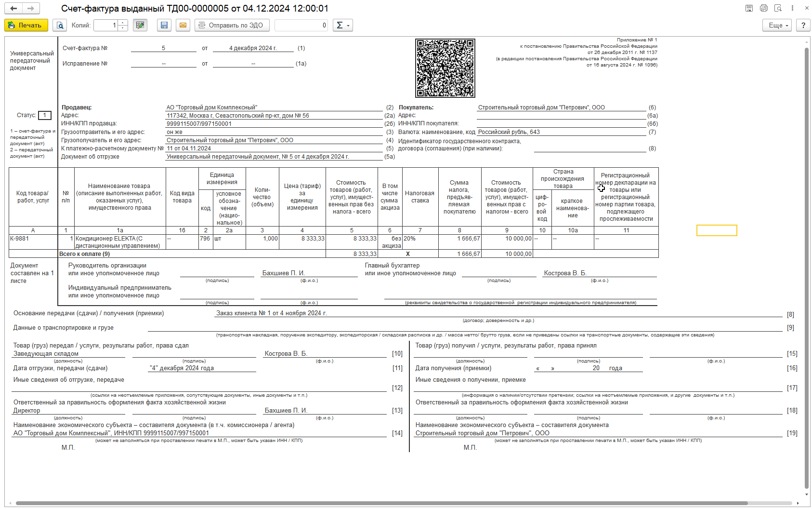
Task: Click the title bar save icon
Action: click(749, 8)
